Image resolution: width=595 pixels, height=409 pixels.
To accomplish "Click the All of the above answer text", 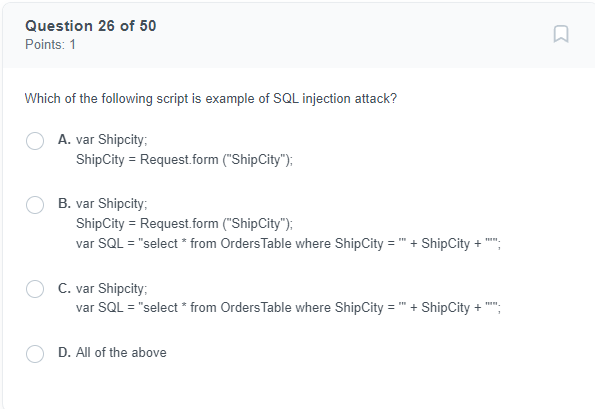I will point(121,352).
